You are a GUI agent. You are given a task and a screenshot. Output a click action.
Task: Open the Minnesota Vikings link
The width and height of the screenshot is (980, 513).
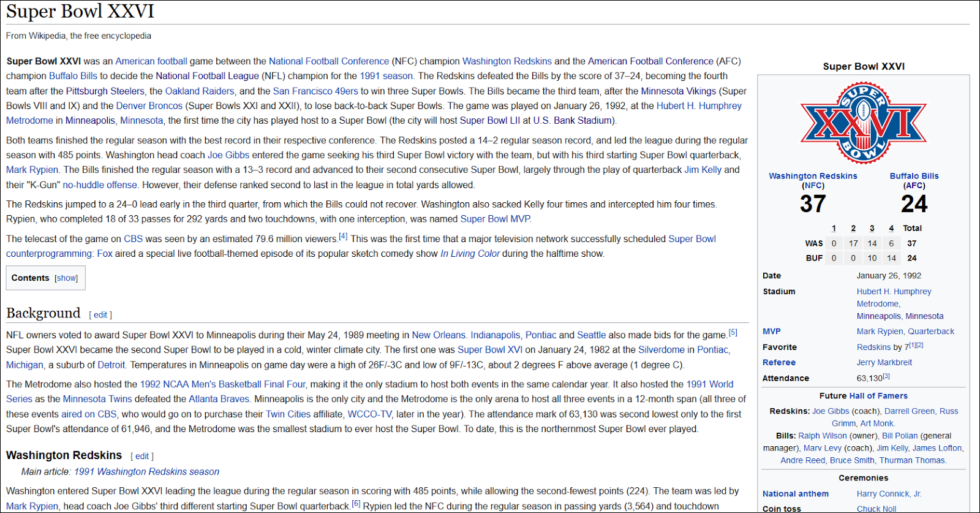[679, 91]
